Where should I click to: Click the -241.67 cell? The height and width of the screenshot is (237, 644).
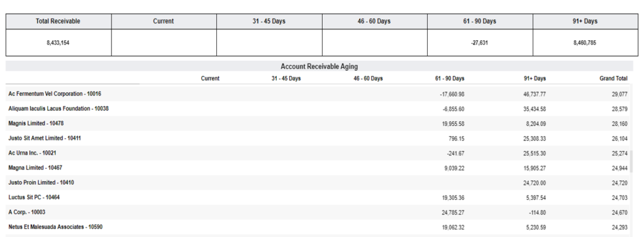pos(456,153)
